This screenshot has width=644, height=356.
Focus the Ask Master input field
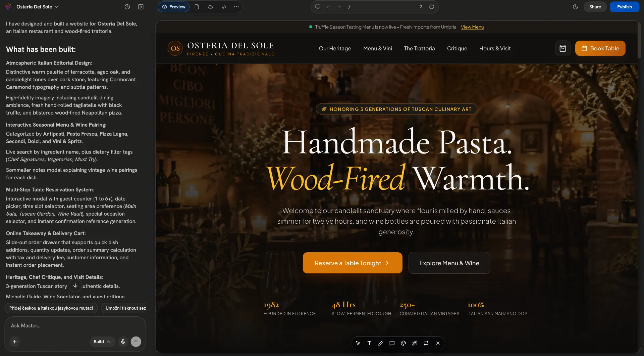(75, 325)
